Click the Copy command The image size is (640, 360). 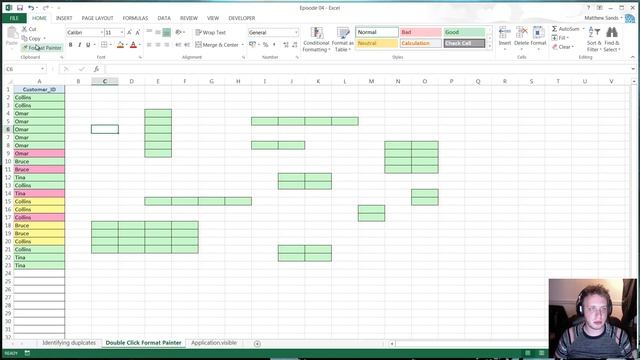(33, 38)
